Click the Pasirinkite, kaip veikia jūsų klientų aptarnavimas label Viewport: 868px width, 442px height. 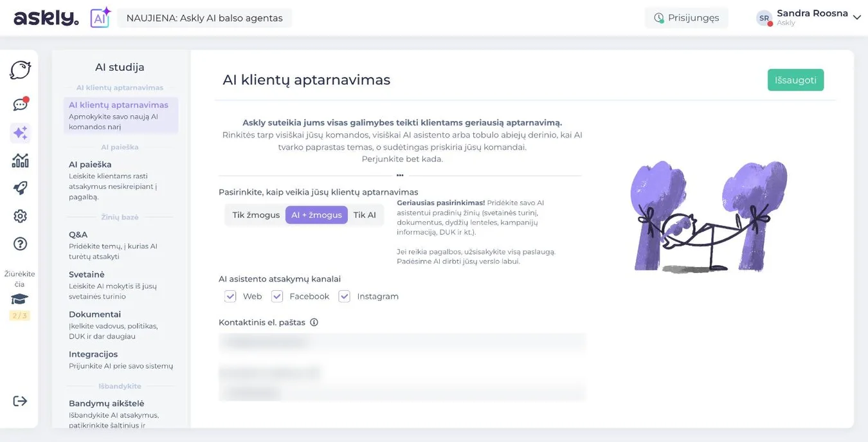(x=318, y=192)
